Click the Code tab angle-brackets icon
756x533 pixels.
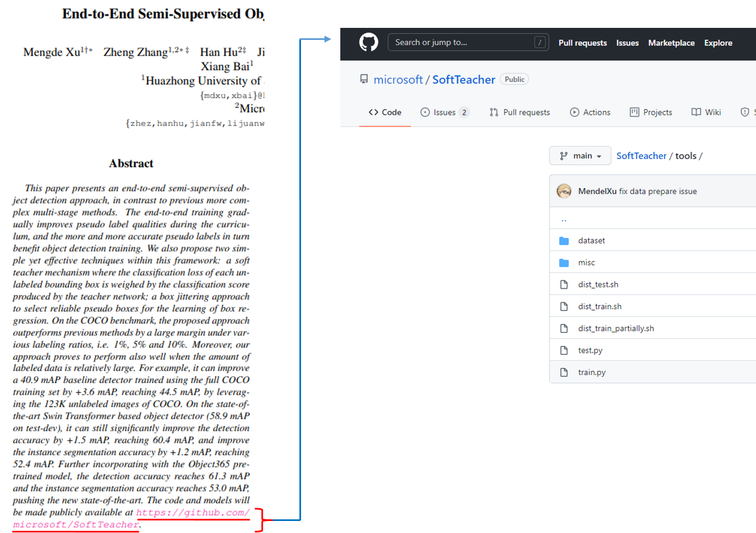[x=374, y=112]
